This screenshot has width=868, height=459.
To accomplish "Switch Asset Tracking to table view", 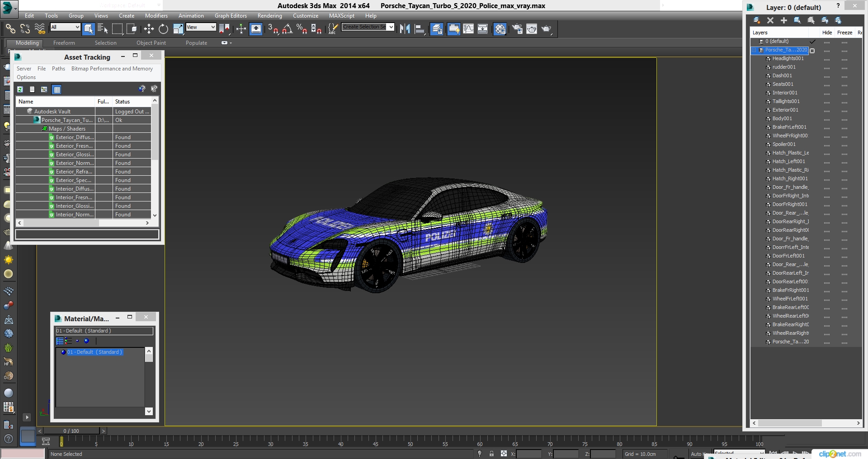I will [57, 89].
